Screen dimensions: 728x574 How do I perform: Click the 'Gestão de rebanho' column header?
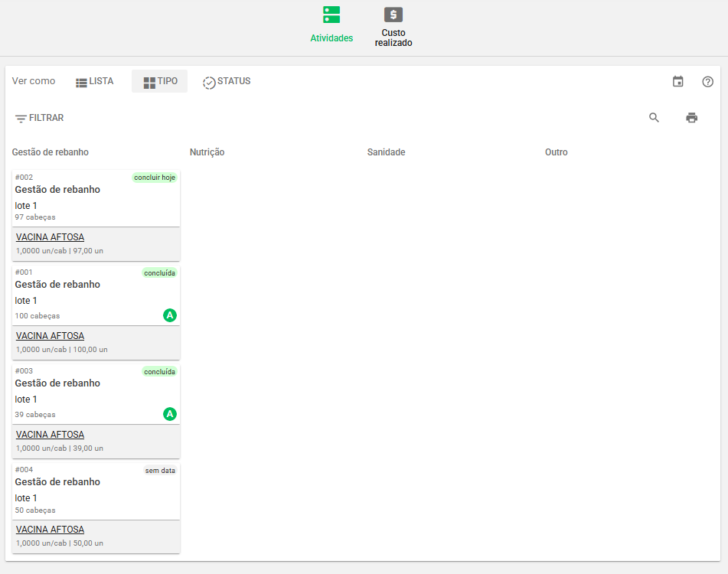point(51,152)
